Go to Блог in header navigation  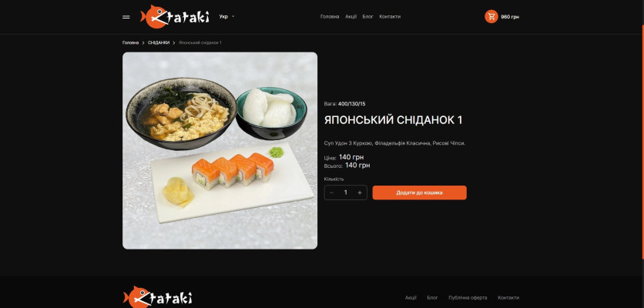(368, 17)
